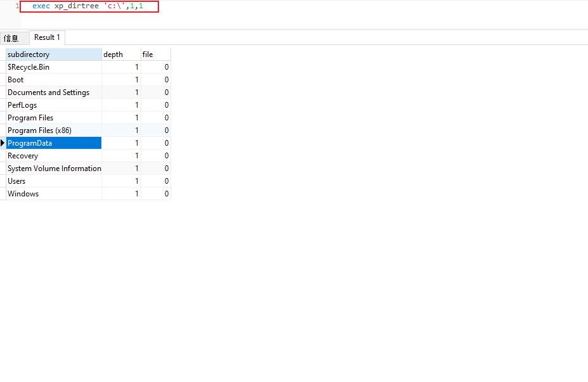Select the Program Files (x86) cell
The width and height of the screenshot is (588, 382).
coord(54,131)
